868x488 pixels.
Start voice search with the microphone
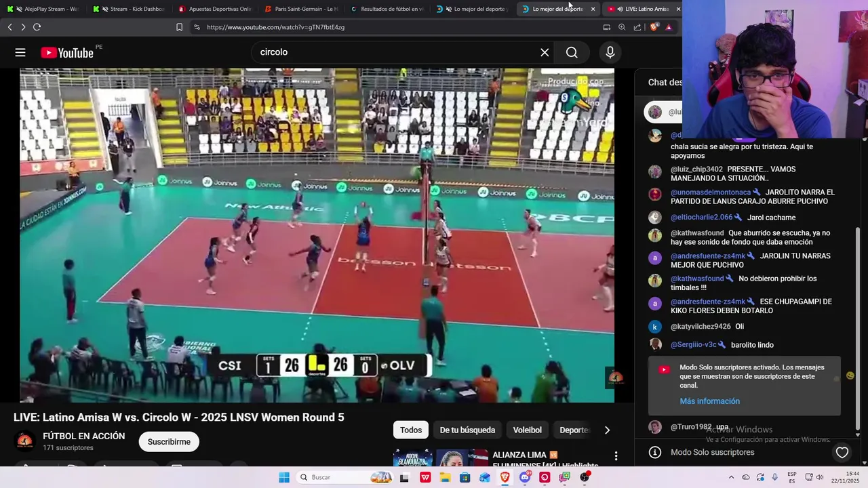pos(610,52)
